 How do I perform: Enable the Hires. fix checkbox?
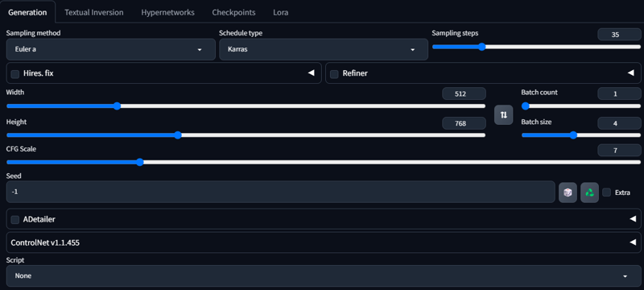[x=15, y=74]
